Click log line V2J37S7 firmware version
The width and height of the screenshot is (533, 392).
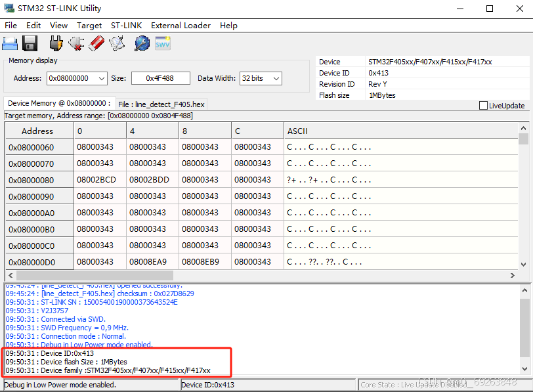37,311
